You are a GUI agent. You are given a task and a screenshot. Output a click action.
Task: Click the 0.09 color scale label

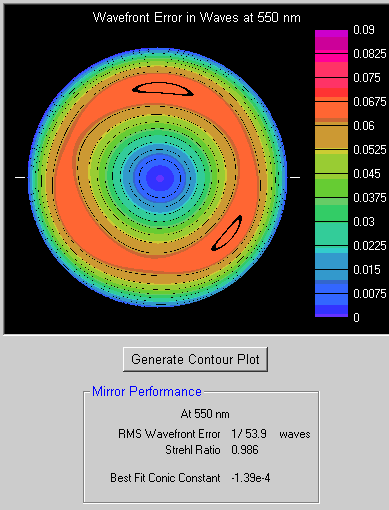pyautogui.click(x=364, y=30)
